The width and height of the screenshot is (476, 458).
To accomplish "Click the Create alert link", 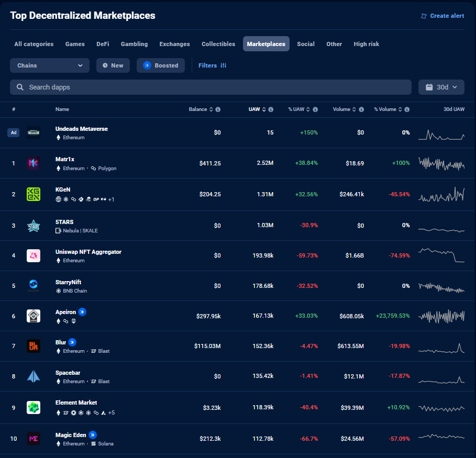I will pyautogui.click(x=442, y=16).
